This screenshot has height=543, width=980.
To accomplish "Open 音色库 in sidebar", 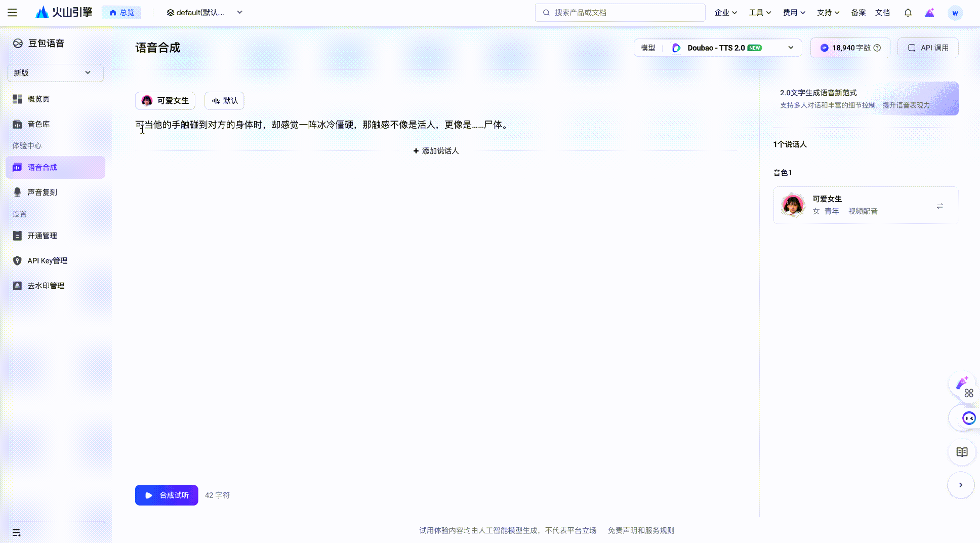I will 55,124.
